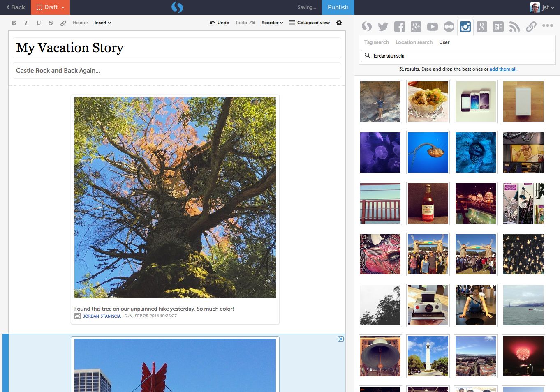This screenshot has height=392, width=560.
Task: Select the red fireworks thumbnail
Action: [523, 356]
